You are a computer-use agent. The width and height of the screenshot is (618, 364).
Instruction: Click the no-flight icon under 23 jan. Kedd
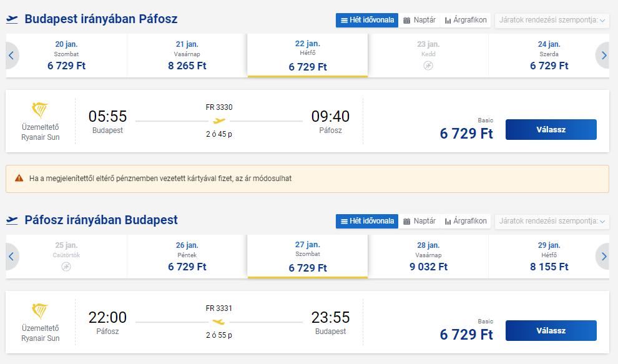(428, 66)
